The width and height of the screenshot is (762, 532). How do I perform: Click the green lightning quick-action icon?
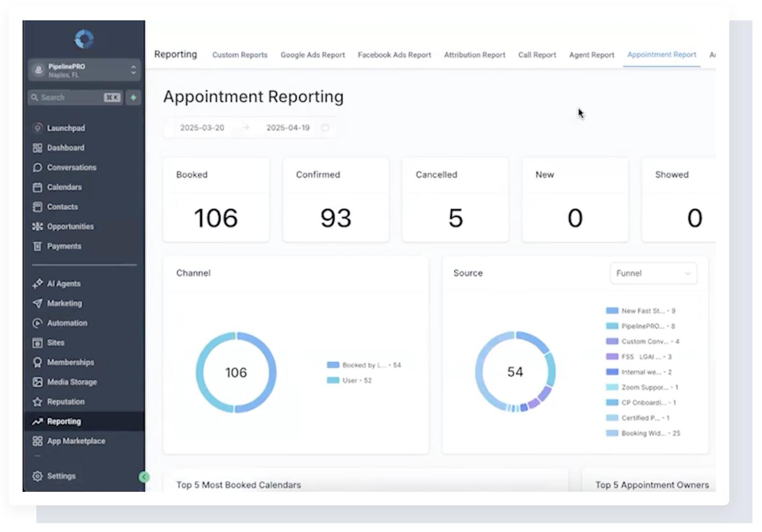click(x=133, y=97)
